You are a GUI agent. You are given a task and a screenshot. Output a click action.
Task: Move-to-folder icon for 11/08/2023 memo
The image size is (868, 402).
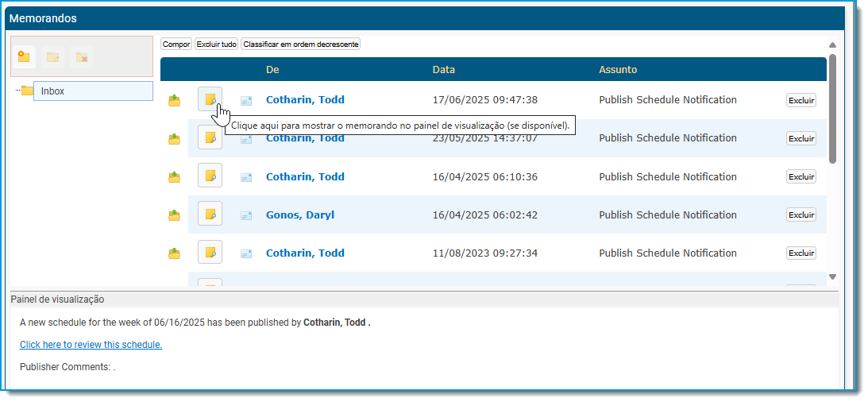175,253
